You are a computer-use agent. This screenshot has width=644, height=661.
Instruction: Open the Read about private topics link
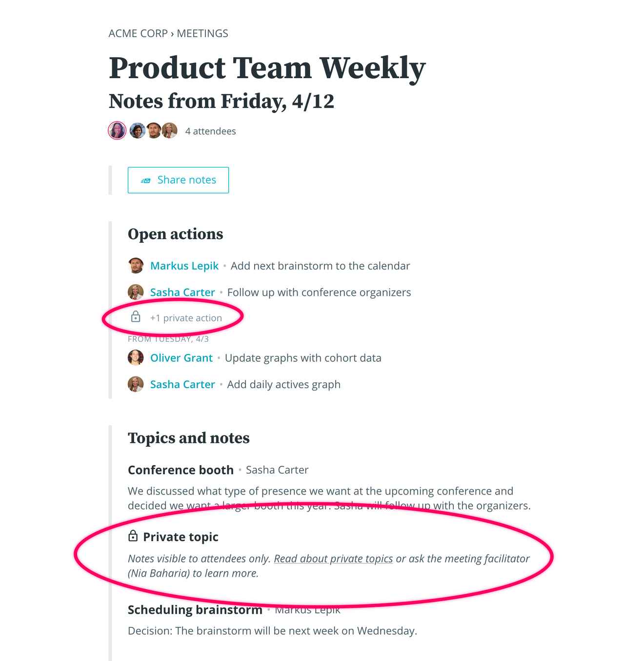pyautogui.click(x=333, y=558)
